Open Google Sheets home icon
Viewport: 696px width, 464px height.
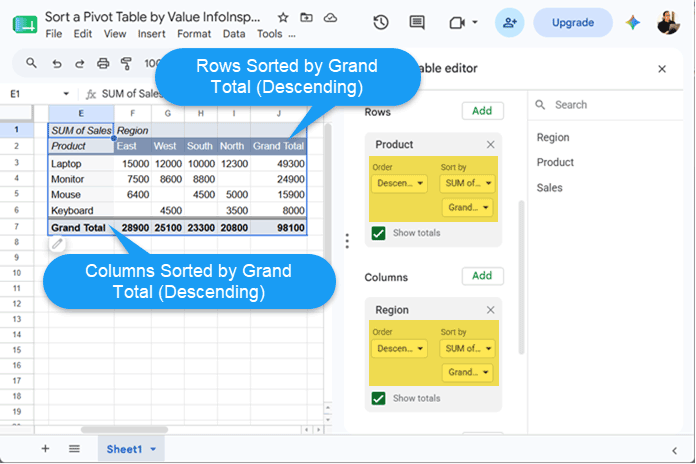[x=25, y=24]
